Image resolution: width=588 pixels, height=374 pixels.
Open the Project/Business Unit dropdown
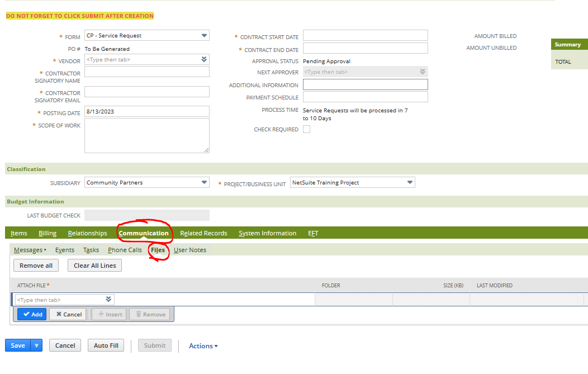pos(410,183)
